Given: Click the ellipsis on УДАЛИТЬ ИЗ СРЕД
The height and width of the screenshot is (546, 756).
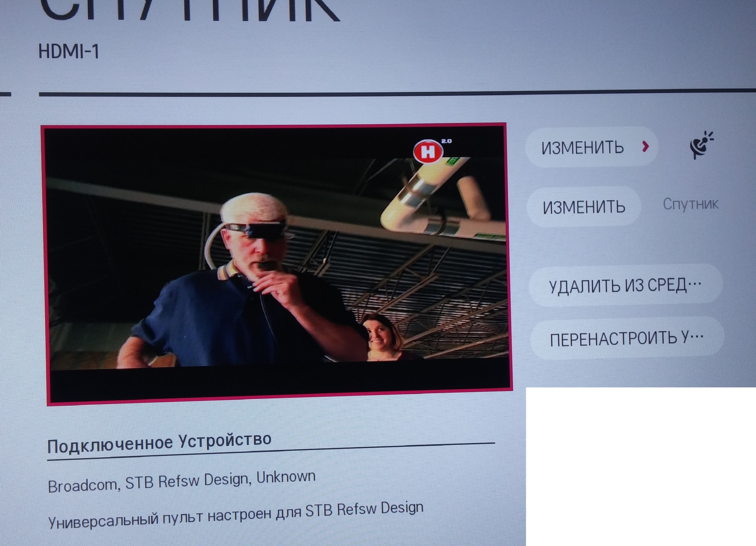Looking at the screenshot, I should pyautogui.click(x=695, y=284).
